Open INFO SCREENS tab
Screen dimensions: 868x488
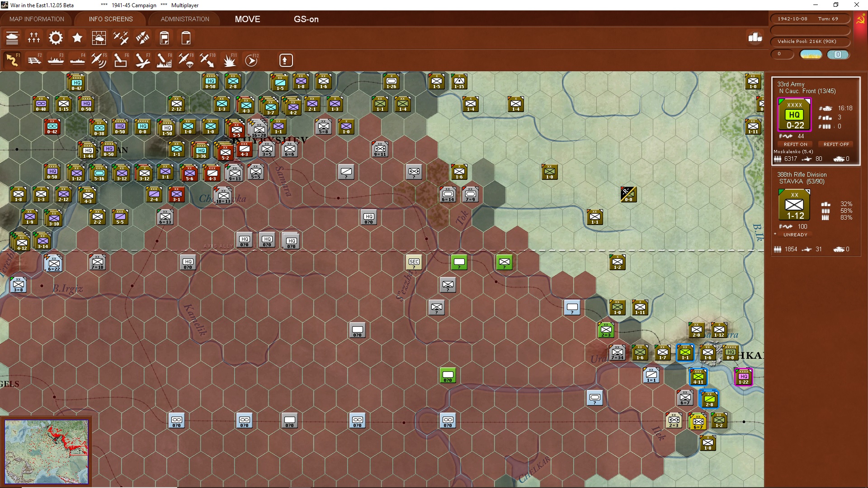coord(111,19)
